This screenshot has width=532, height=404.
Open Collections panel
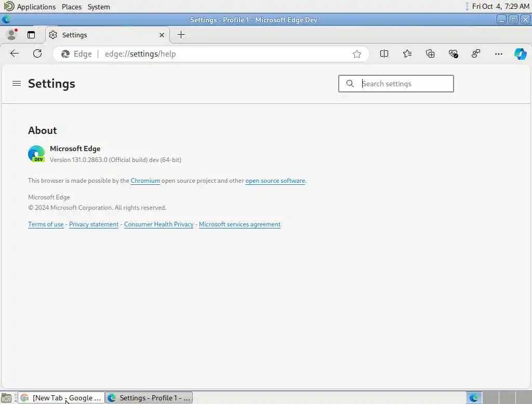430,53
